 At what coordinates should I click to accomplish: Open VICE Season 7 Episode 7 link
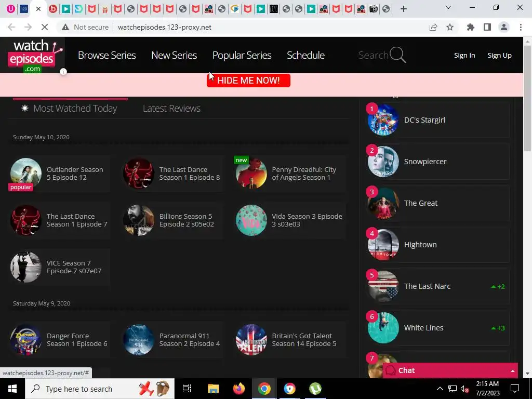(74, 267)
